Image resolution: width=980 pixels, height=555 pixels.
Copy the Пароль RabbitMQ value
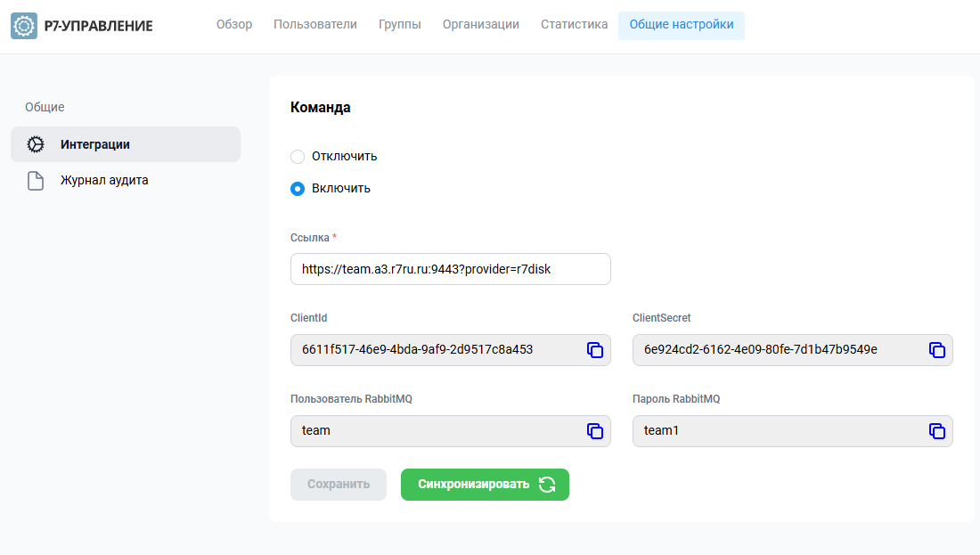tap(937, 431)
